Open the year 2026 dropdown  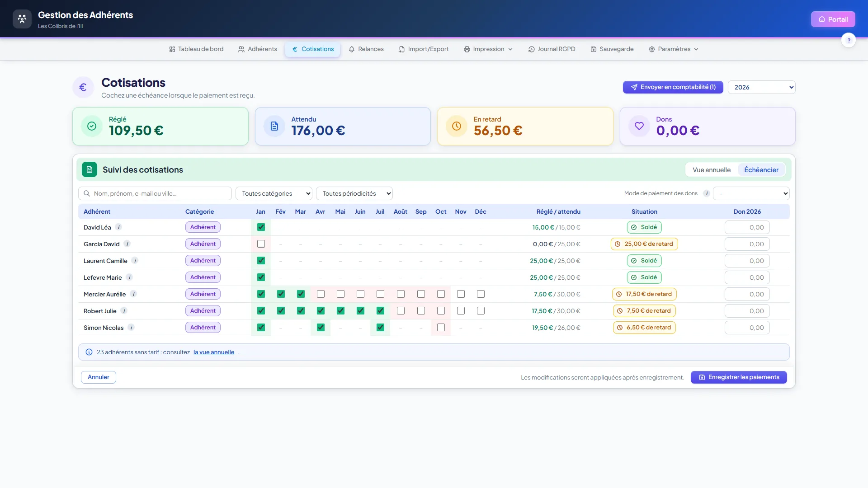pos(761,87)
